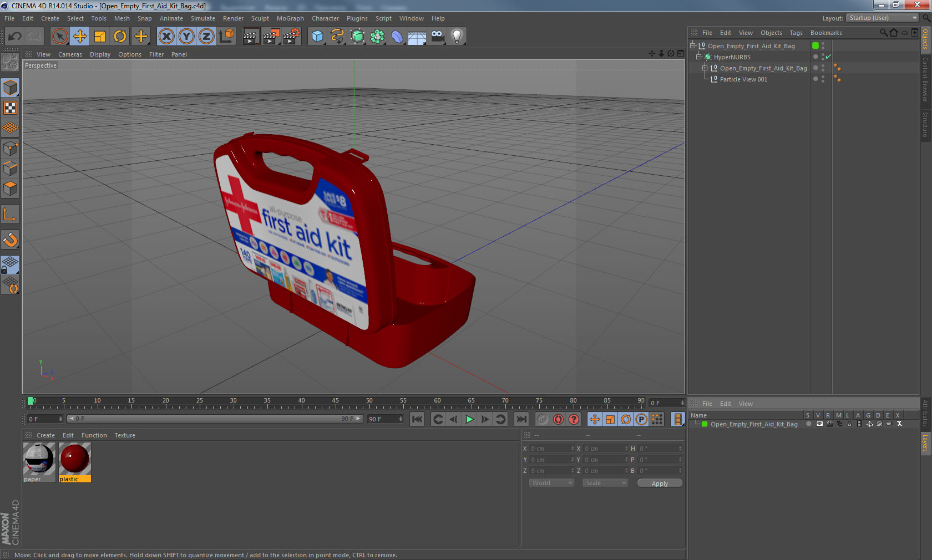Switch to Edges mode
Screen dimensions: 932x560
pyautogui.click(x=10, y=169)
